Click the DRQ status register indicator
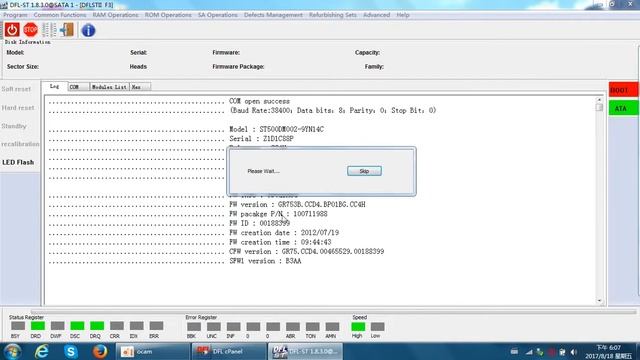Viewport: 640px width, 360px height. (97, 326)
